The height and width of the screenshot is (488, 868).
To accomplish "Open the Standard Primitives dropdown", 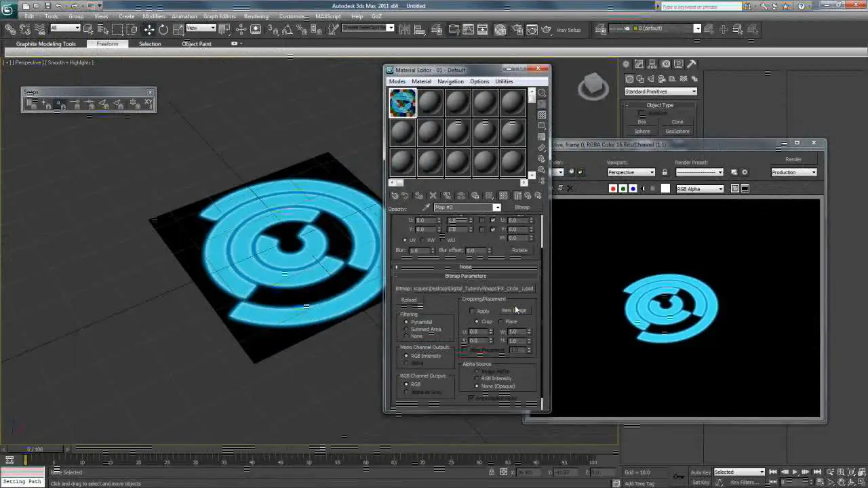I will tap(660, 91).
